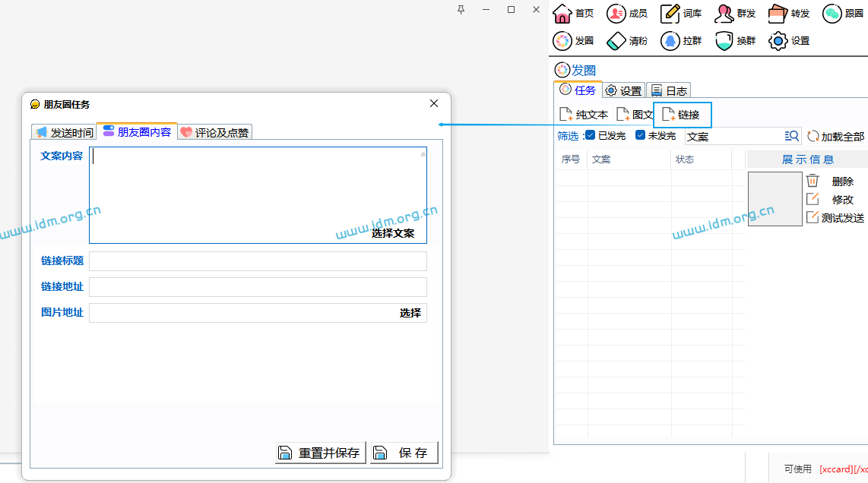This screenshot has height=483, width=868.
Task: Click the 保 存 save button
Action: [404, 453]
